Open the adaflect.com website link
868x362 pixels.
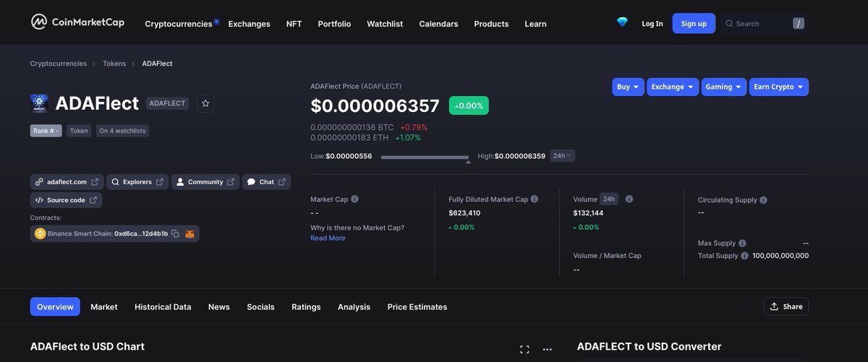67,182
